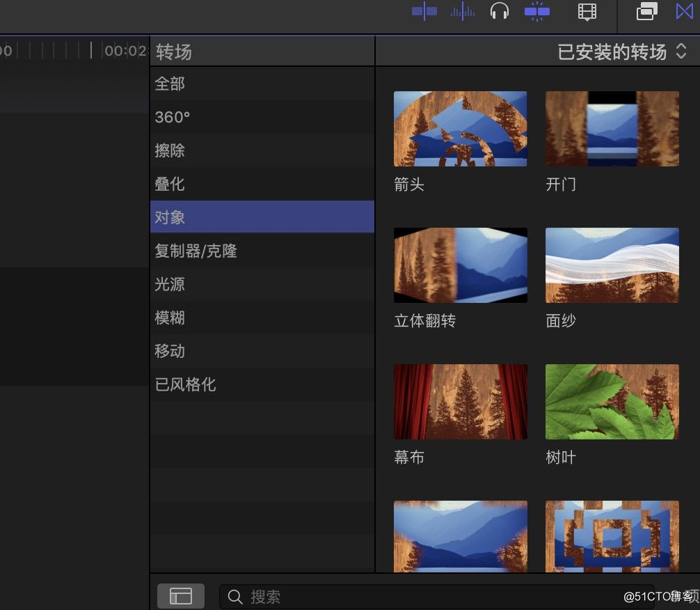Toggle solo headphones icon
The width and height of the screenshot is (700, 610).
[x=499, y=11]
